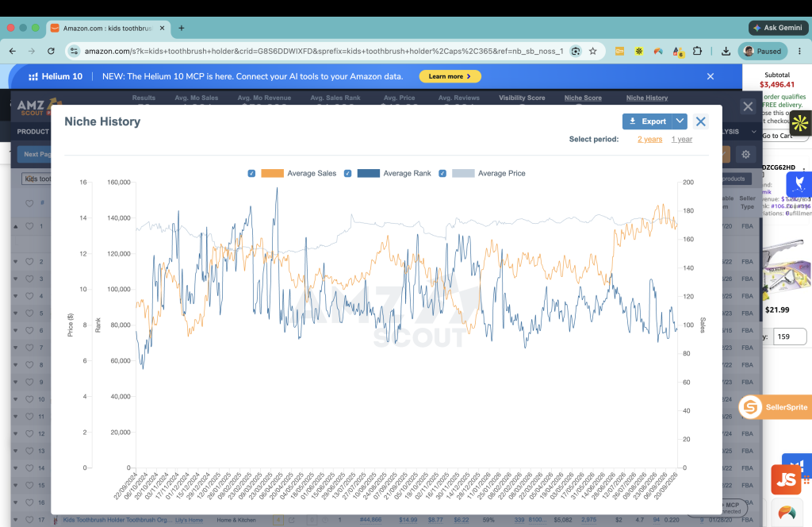
Task: Switch the period to 1 year
Action: point(681,139)
